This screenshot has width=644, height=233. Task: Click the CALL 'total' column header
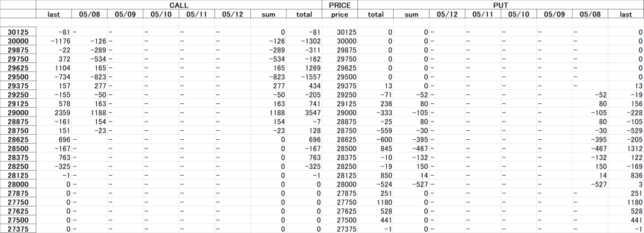click(x=304, y=14)
